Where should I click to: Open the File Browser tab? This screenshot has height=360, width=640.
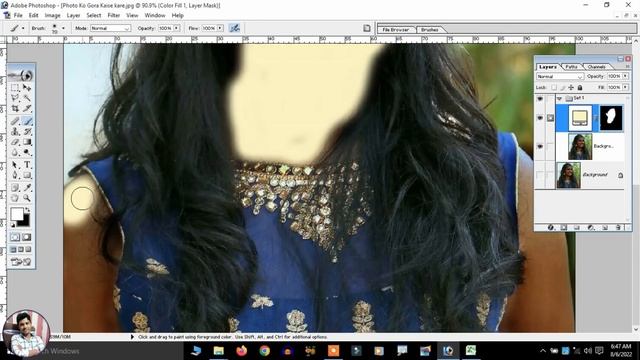click(396, 30)
